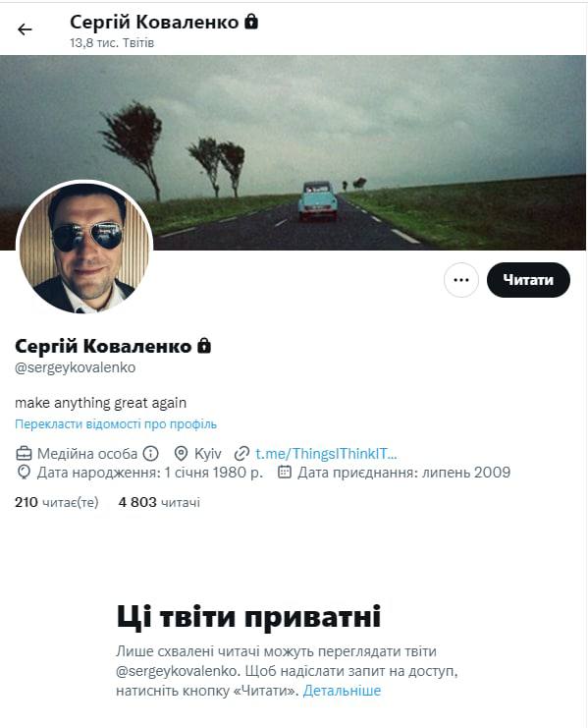Image resolution: width=588 pixels, height=728 pixels.
Task: Open the profile avatar photo
Action: coord(84,247)
